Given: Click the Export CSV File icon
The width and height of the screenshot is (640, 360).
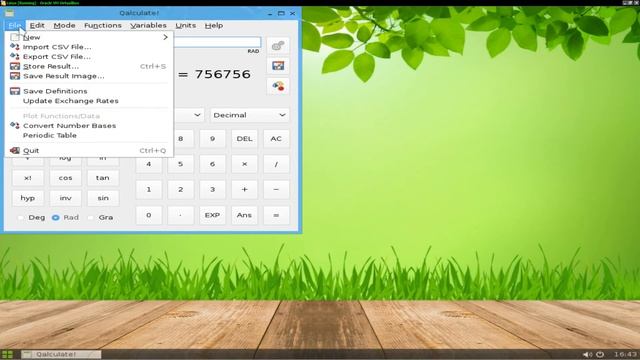Looking at the screenshot, I should (x=15, y=56).
